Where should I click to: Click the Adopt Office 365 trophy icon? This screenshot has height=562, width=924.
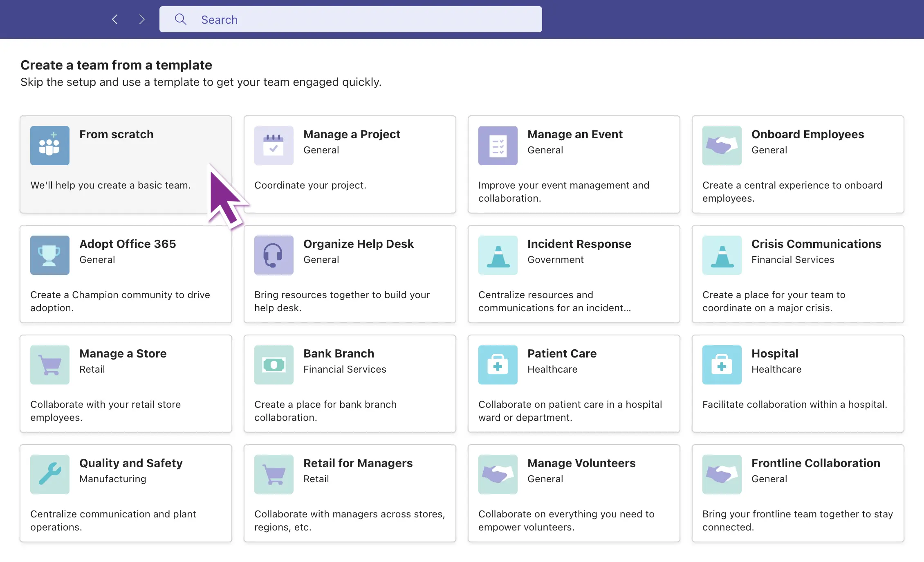tap(49, 255)
